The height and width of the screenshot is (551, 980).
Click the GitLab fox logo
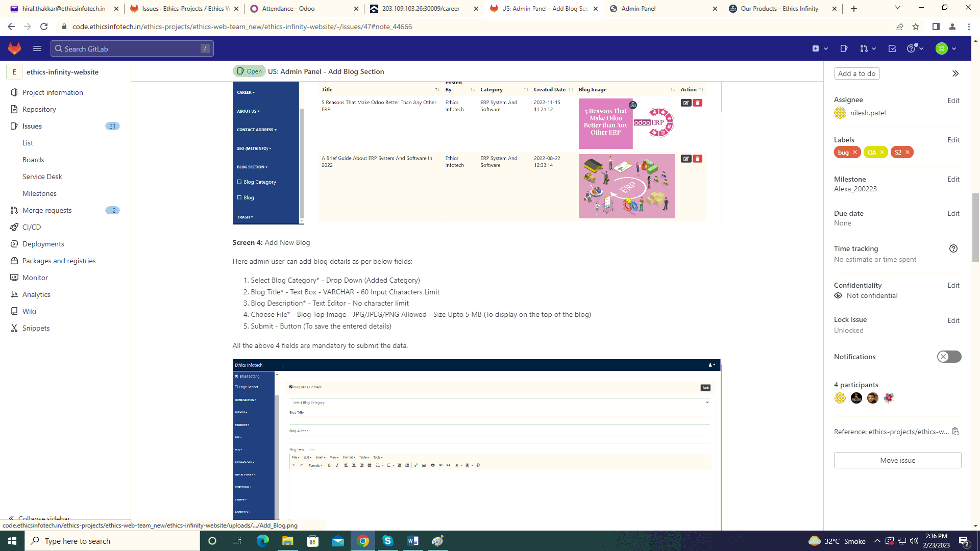(14, 48)
